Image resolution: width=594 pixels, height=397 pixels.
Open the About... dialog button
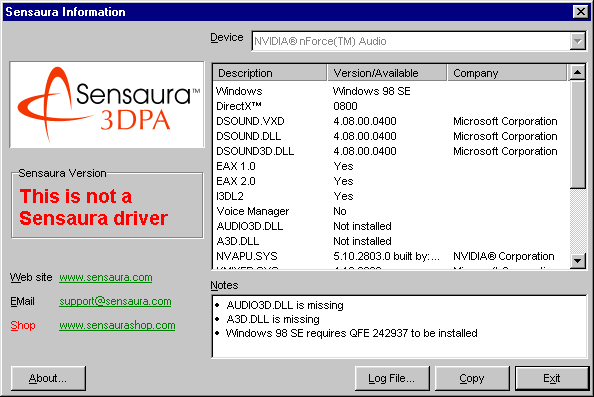48,378
